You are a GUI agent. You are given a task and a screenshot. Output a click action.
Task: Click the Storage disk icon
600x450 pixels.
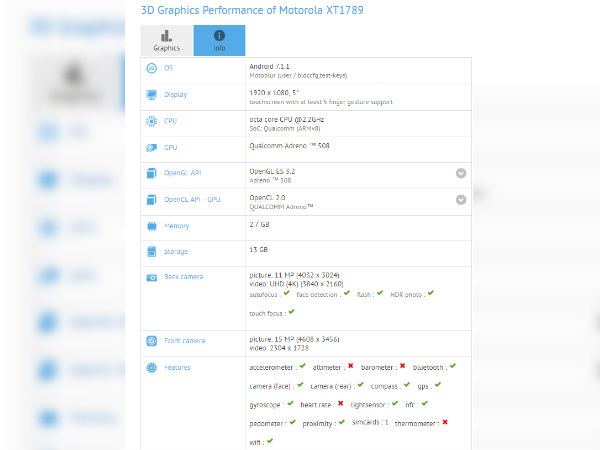coord(152,252)
